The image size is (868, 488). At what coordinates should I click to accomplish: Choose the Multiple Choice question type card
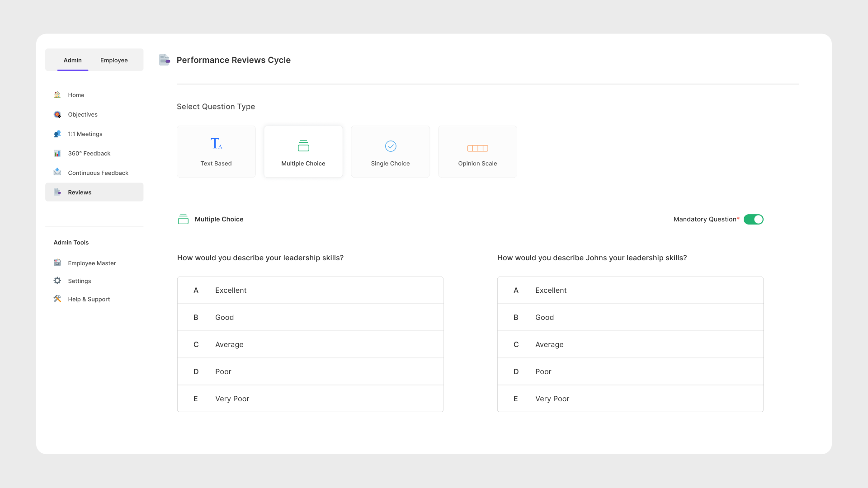[x=303, y=151]
